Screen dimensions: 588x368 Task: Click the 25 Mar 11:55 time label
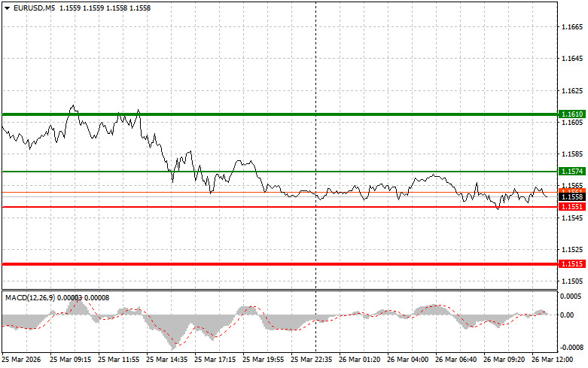click(x=118, y=360)
